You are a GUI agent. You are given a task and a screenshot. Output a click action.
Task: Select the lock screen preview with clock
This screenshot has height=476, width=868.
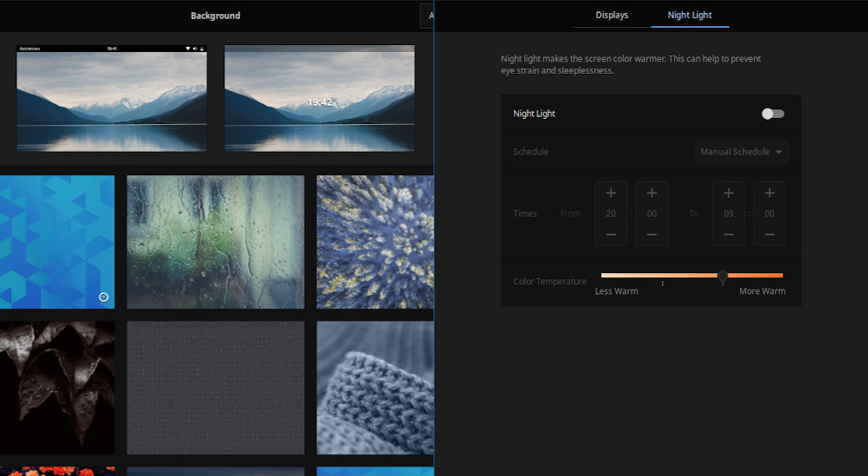[319, 98]
